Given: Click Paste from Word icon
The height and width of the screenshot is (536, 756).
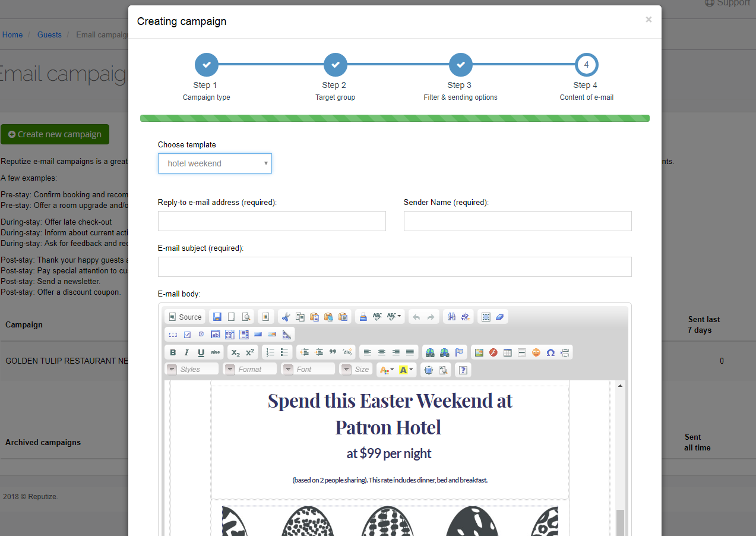Looking at the screenshot, I should 343,317.
